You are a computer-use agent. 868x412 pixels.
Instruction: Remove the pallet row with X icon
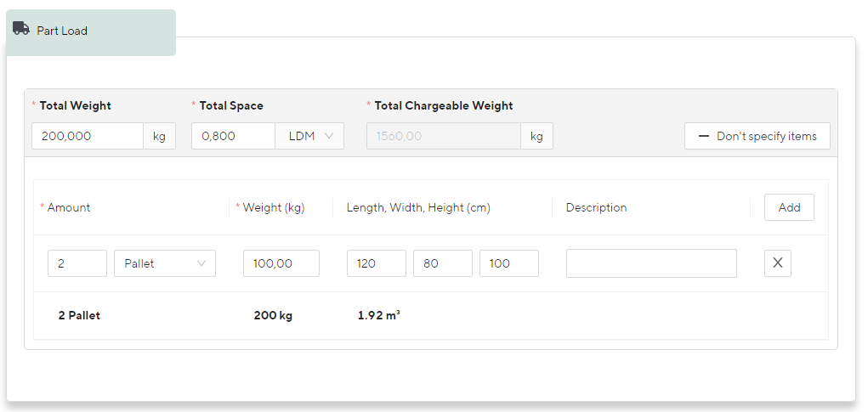point(778,263)
